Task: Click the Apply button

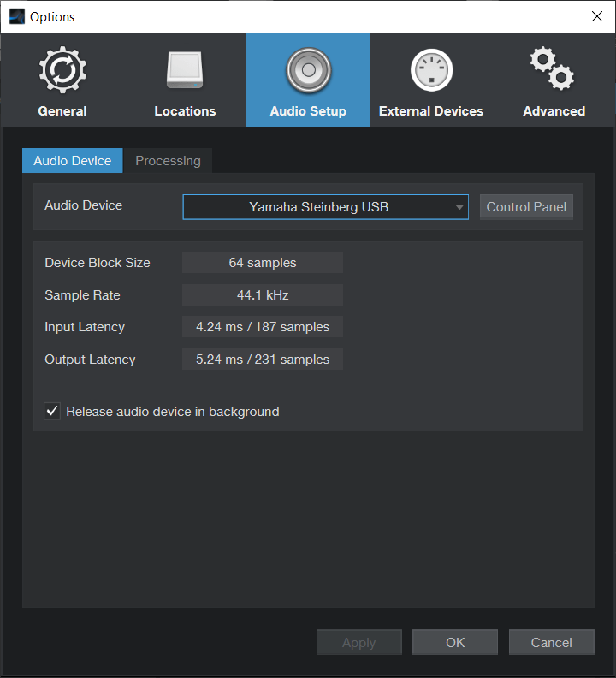Action: 358,643
